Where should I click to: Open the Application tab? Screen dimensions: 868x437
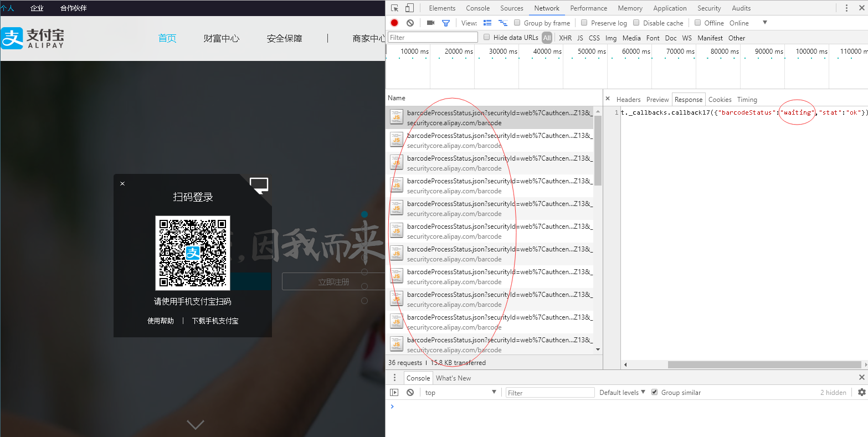coord(670,8)
